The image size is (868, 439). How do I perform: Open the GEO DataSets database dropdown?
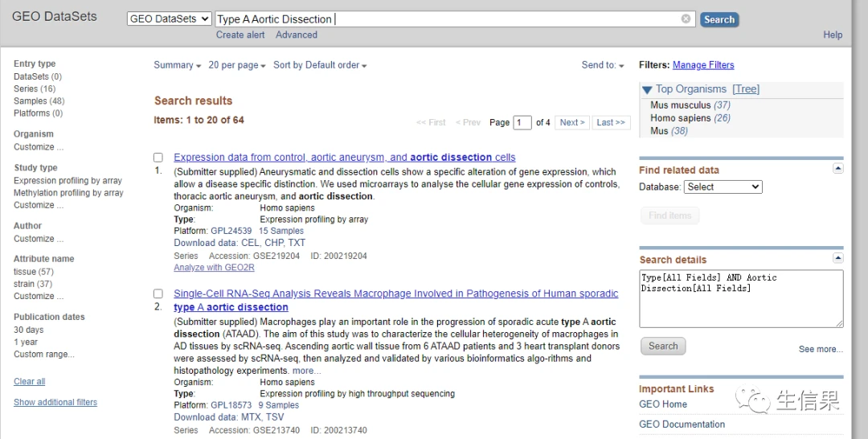(170, 18)
